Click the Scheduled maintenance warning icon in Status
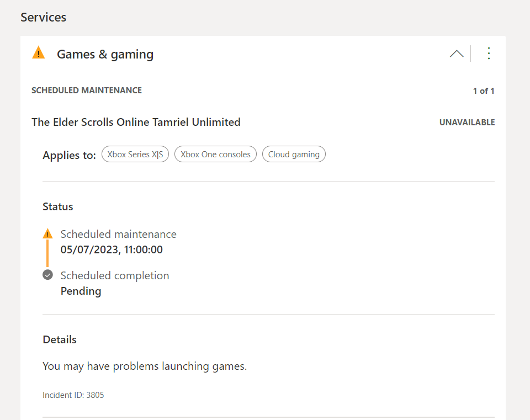530x420 pixels. [47, 233]
